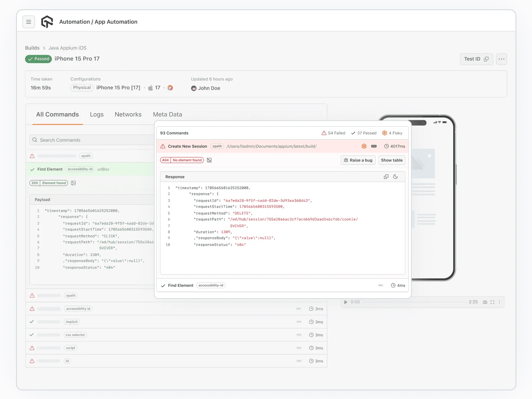
Task: Open the ellipsis menu on the accessibility-id command row
Action: (299, 309)
